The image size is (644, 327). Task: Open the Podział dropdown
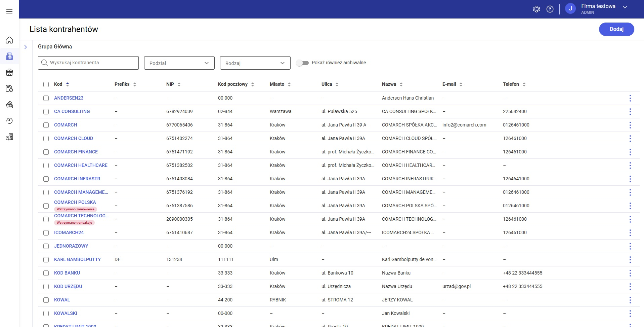click(179, 63)
